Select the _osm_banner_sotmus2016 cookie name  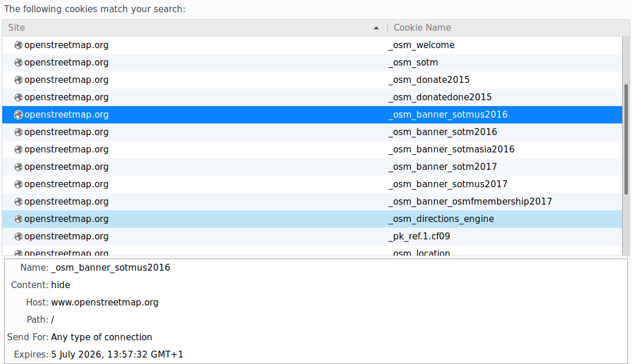[448, 115]
